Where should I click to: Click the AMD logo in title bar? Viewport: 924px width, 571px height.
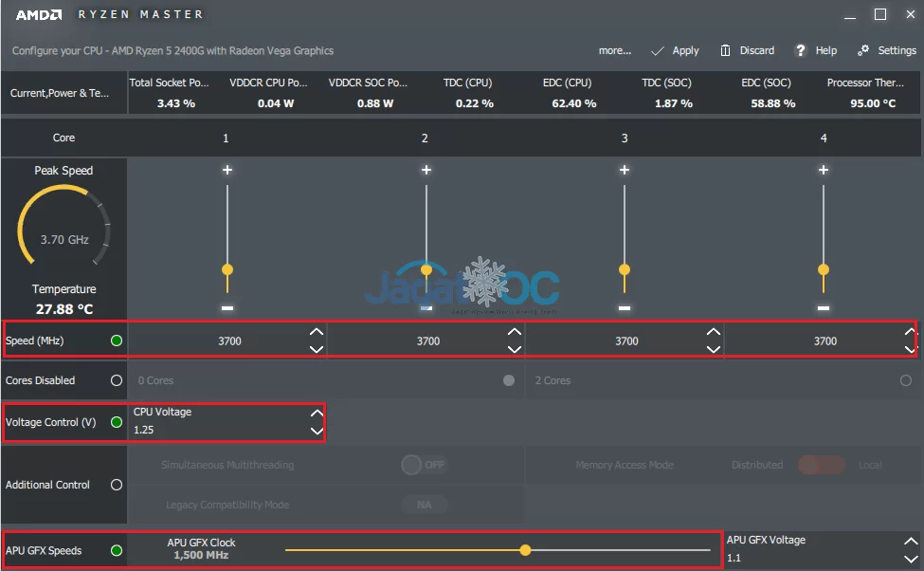click(38, 15)
